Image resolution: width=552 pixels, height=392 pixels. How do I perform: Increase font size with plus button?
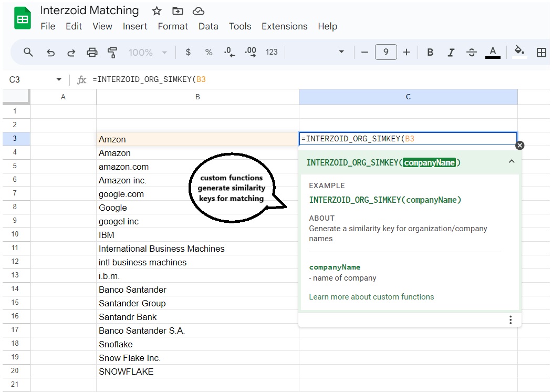point(407,53)
